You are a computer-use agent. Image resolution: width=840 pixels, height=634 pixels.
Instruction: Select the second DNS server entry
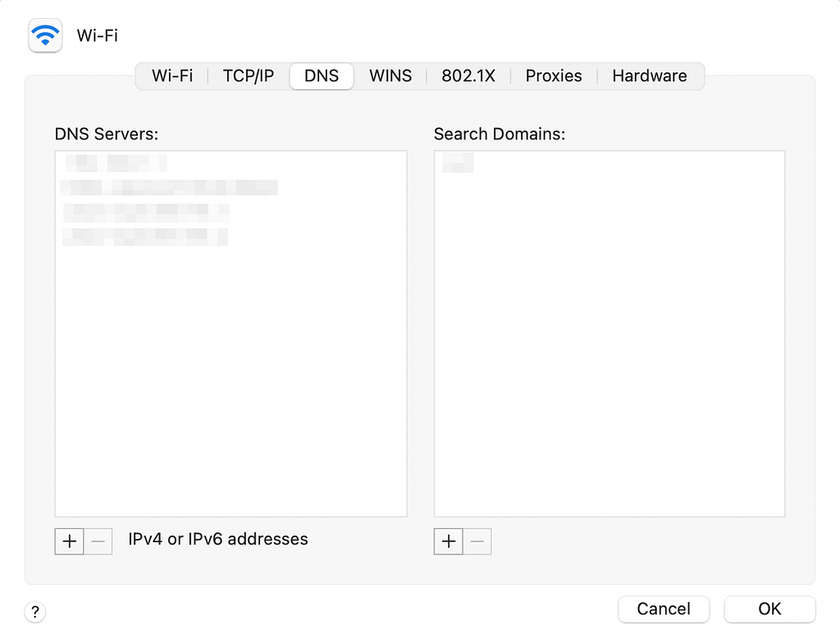(x=169, y=188)
